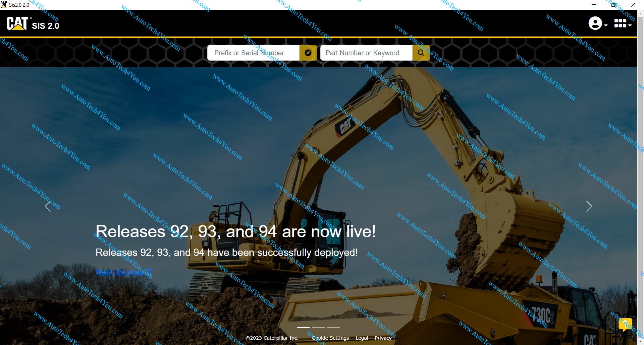The image size is (644, 345).
Task: Click the CAT icon in the title bar
Action: pyautogui.click(x=4, y=4)
